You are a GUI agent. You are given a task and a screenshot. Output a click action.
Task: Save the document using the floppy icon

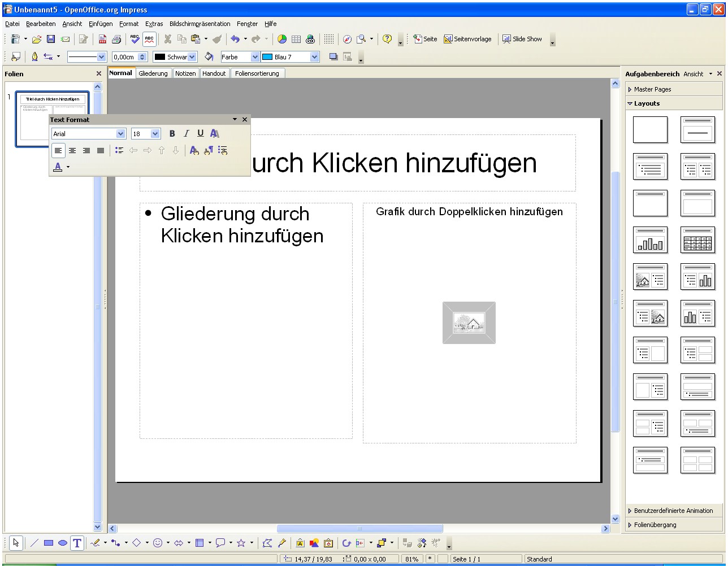coord(51,39)
